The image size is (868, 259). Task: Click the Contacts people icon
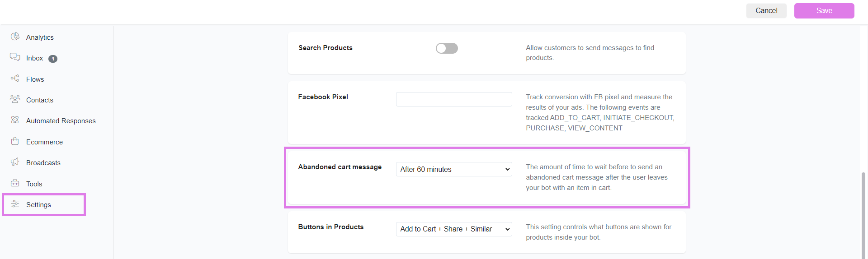coord(15,99)
